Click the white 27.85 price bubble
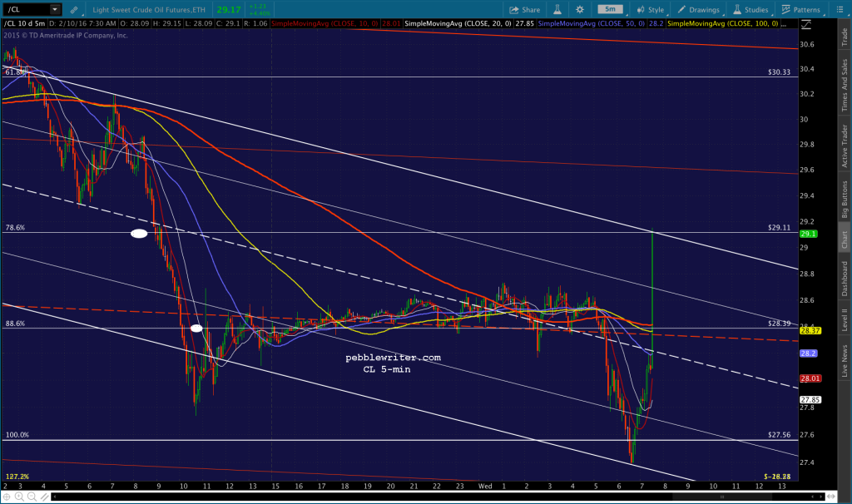 click(810, 400)
